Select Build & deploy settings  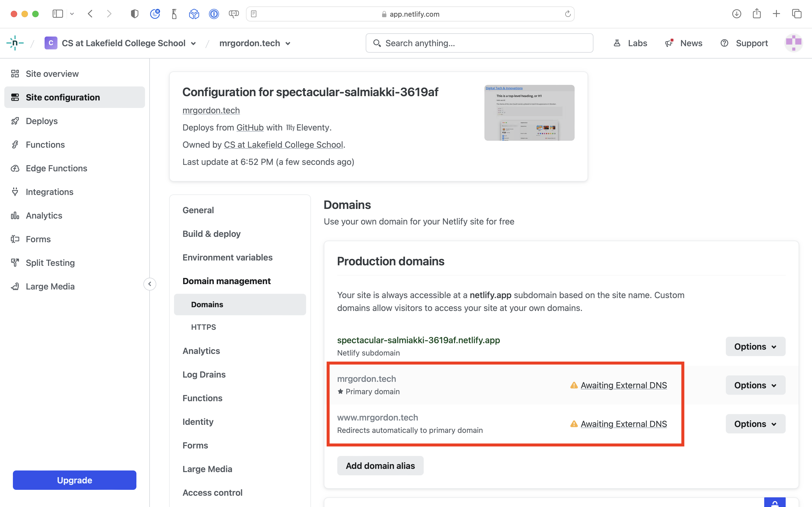[x=212, y=234]
